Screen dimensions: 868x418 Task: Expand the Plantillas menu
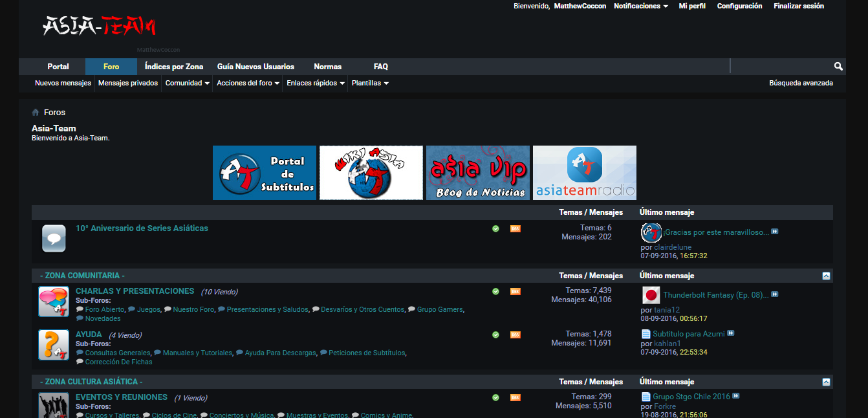pos(370,83)
